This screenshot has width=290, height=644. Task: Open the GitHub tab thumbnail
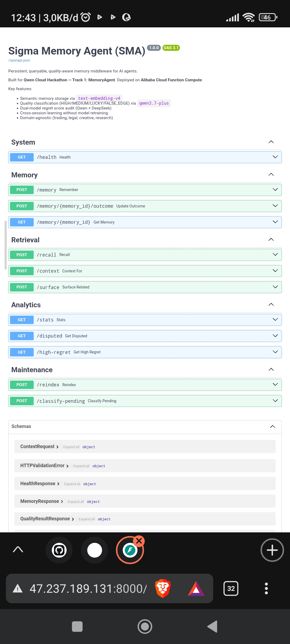(59, 550)
